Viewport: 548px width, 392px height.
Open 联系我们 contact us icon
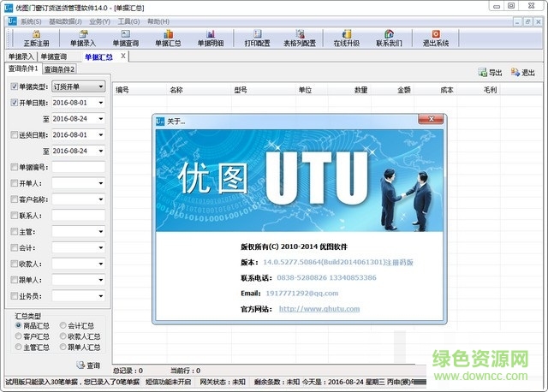tap(389, 39)
